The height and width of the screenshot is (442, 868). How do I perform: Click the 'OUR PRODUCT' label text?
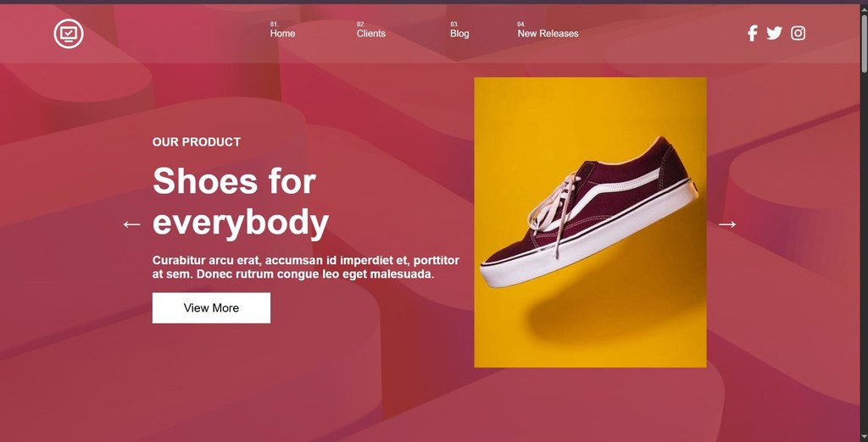[197, 142]
